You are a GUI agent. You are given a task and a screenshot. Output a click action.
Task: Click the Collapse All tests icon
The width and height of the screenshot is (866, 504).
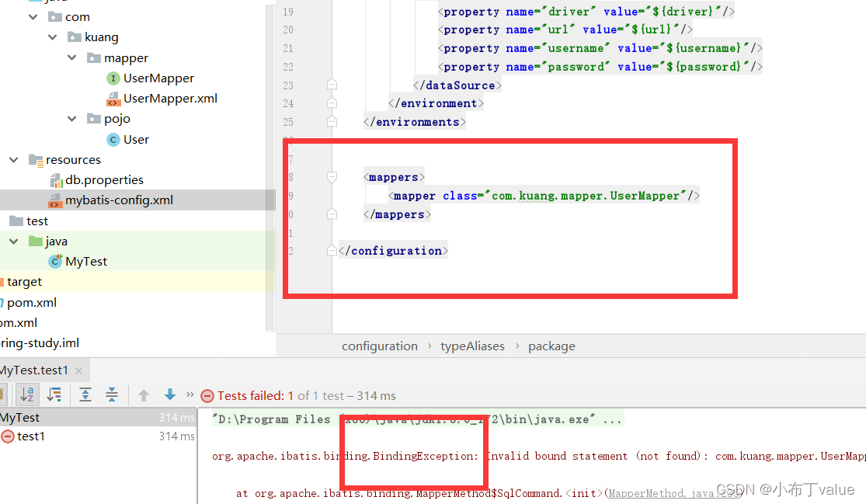click(112, 395)
